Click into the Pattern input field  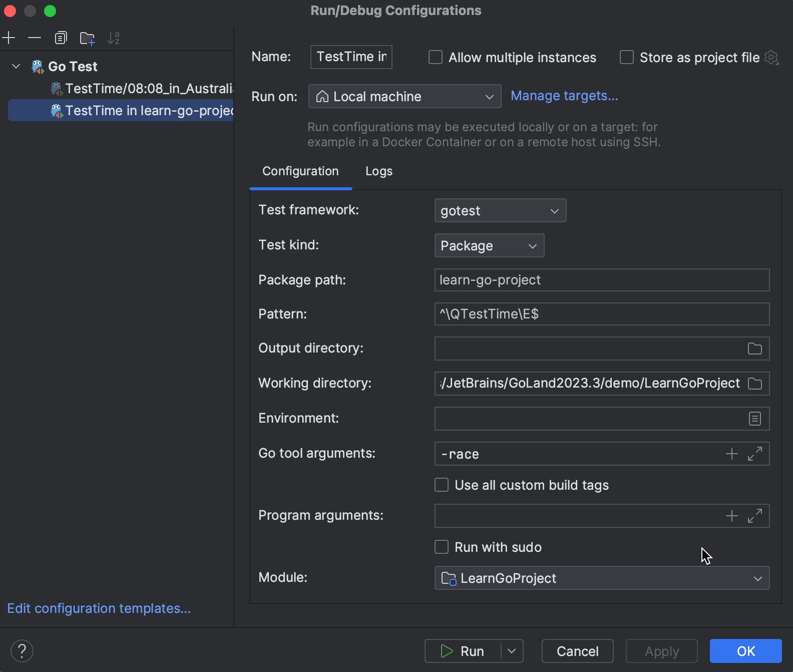[x=601, y=314]
